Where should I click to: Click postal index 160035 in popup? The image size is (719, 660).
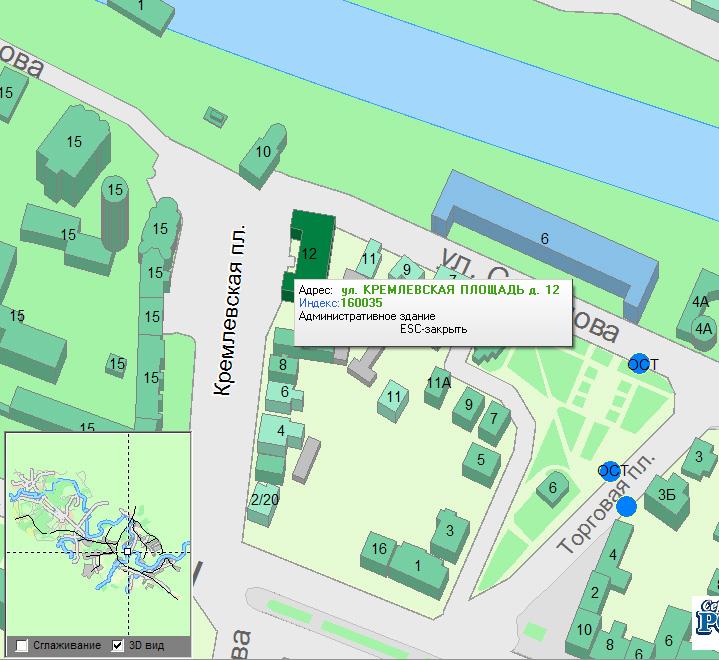point(361,302)
